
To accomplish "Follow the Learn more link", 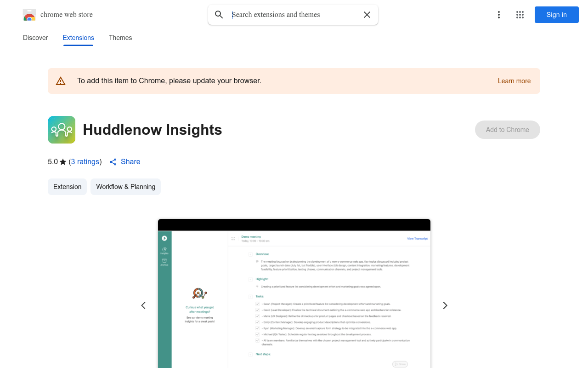I will click(x=514, y=81).
